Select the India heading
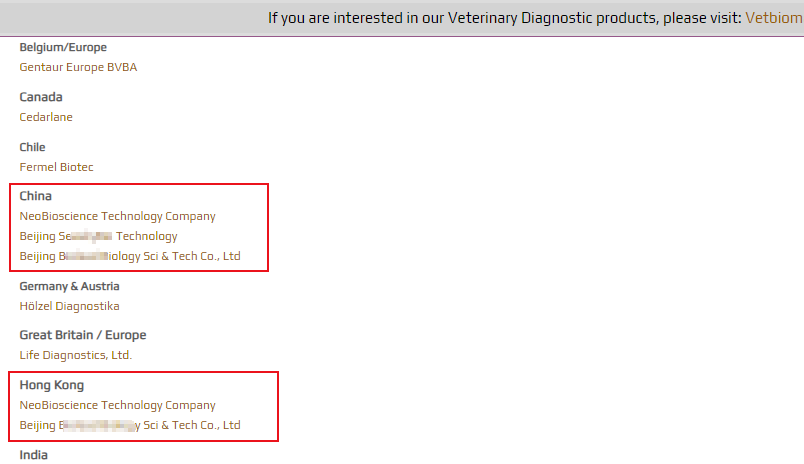The image size is (804, 464). (x=33, y=455)
